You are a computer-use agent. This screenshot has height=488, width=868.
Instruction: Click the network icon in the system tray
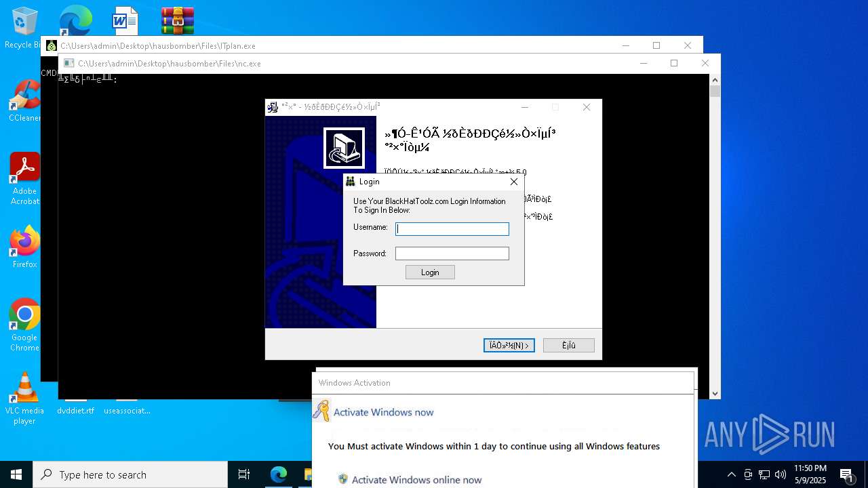[764, 474]
